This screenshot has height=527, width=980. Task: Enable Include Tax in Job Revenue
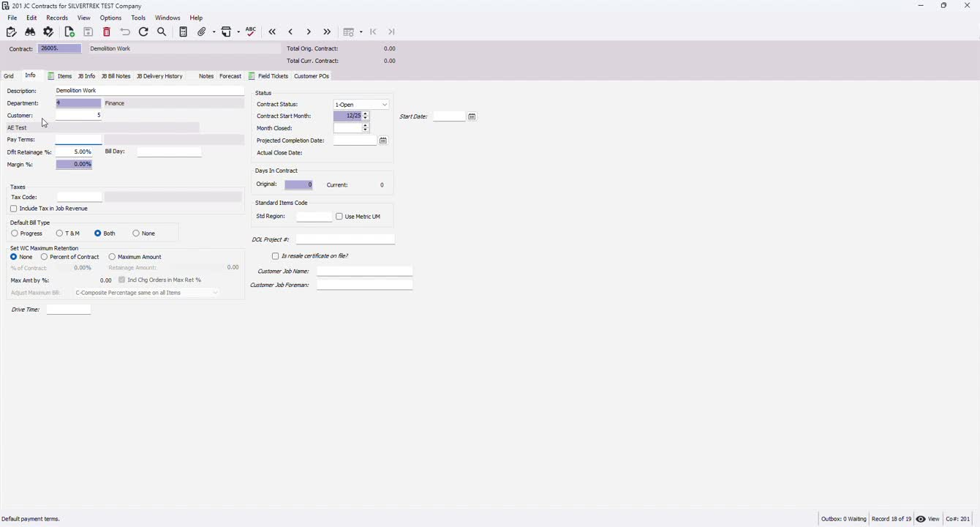(x=14, y=209)
